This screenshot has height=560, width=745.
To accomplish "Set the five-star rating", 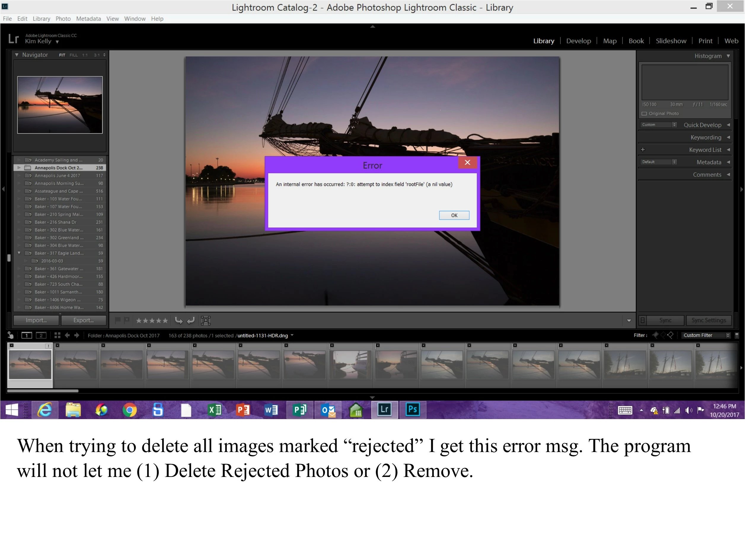I will [x=165, y=320].
